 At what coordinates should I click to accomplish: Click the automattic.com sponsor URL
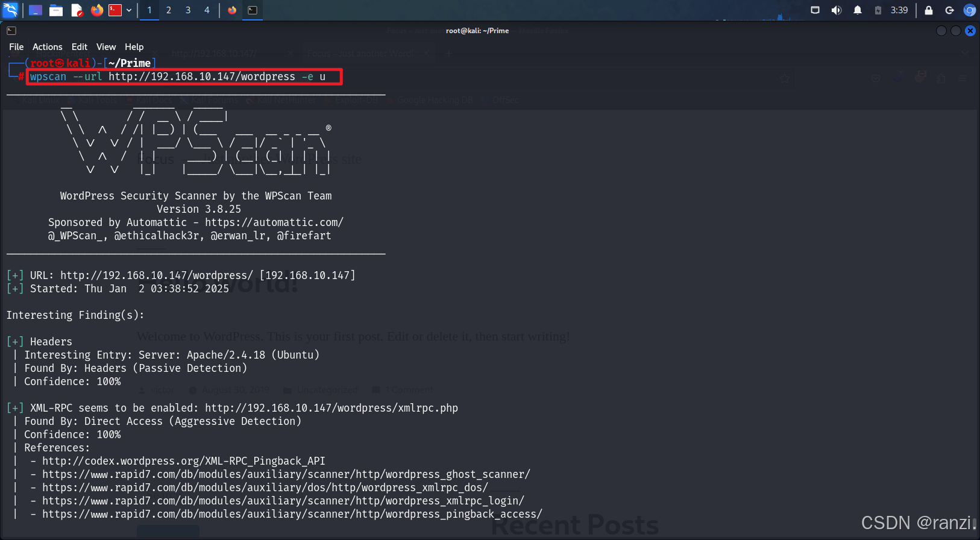274,222
